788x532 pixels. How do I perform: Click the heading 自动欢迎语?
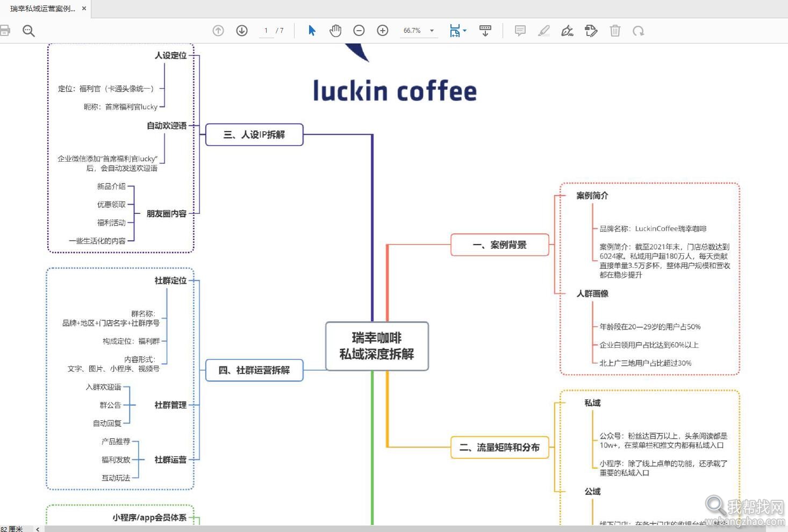point(167,126)
